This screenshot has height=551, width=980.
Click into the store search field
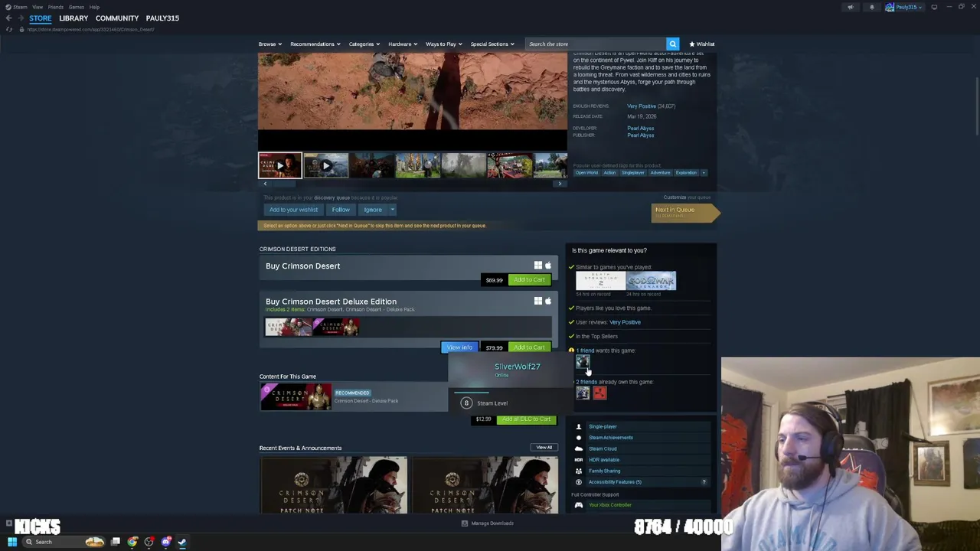(595, 44)
